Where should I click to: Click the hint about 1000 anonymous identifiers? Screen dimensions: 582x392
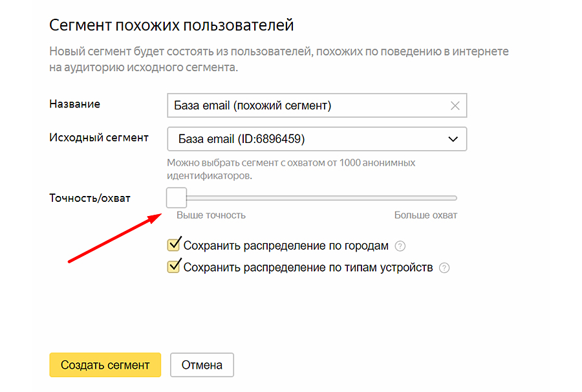pyautogui.click(x=291, y=169)
